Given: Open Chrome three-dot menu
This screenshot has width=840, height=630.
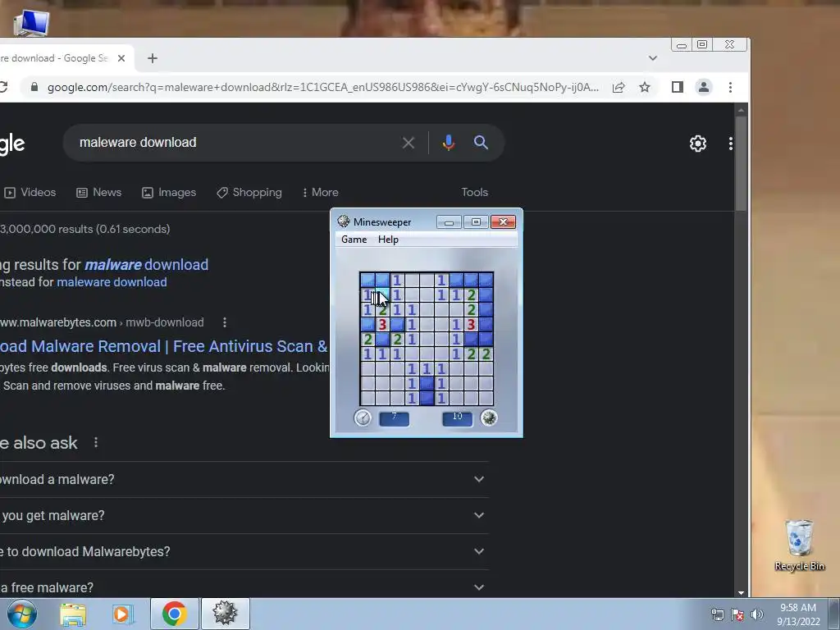Looking at the screenshot, I should coord(730,87).
